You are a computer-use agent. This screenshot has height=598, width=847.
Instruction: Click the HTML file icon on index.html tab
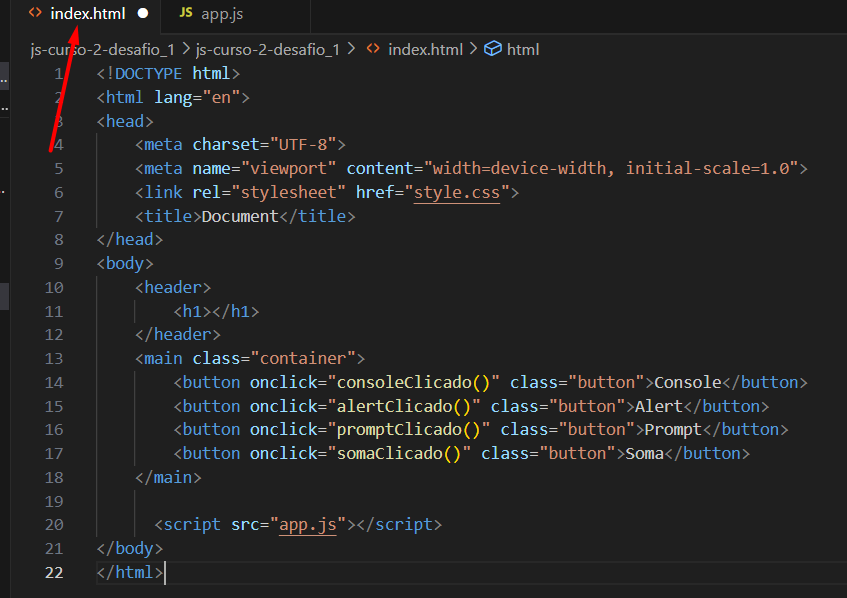coord(35,13)
